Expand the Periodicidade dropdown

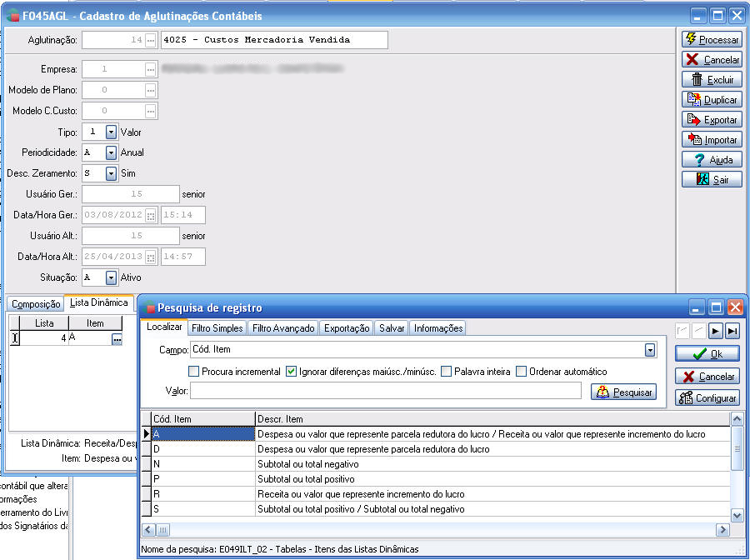111,152
